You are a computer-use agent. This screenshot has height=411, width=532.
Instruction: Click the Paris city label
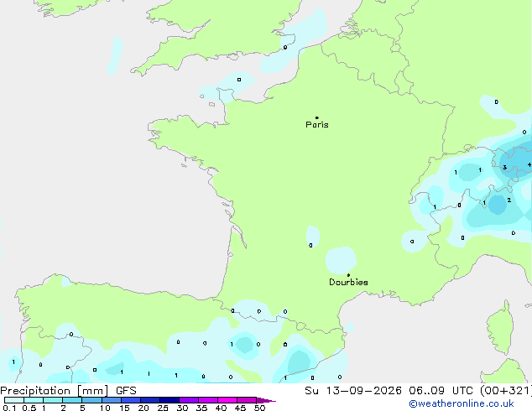pos(317,125)
